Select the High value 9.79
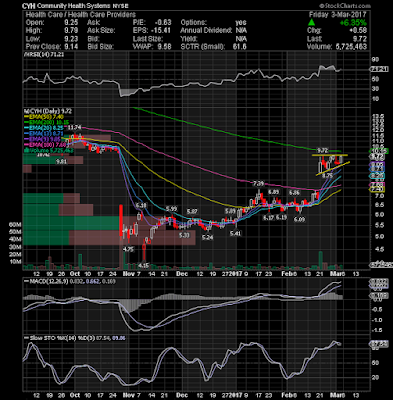 71,30
